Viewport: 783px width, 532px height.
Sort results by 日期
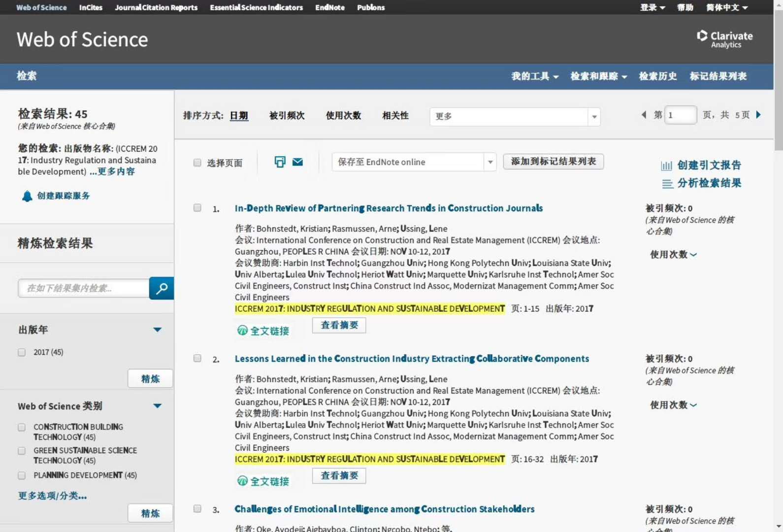[x=239, y=116]
